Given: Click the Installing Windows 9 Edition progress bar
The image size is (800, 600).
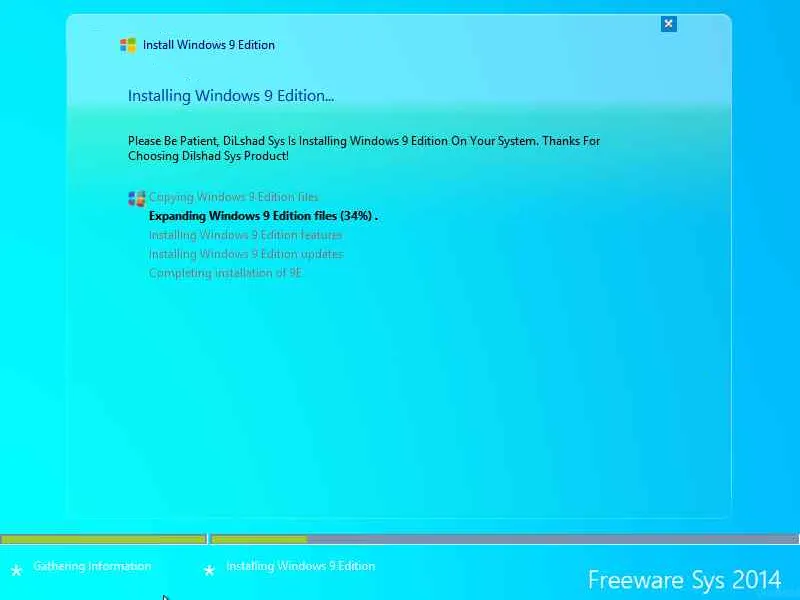Looking at the screenshot, I should [505, 539].
